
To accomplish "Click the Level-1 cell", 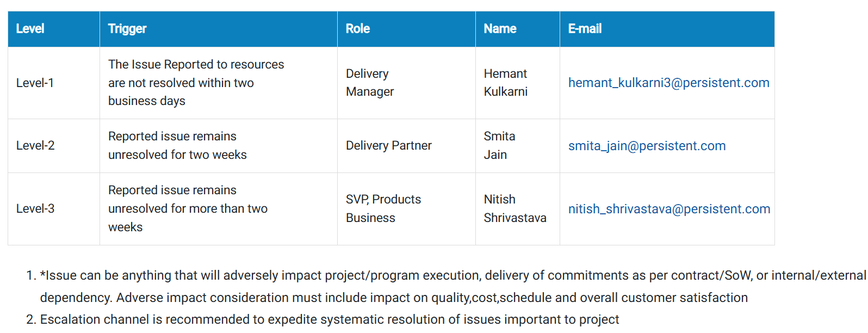I will point(54,83).
